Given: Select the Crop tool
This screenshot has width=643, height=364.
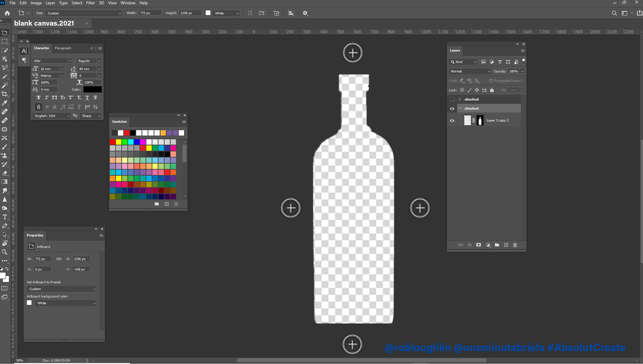Looking at the screenshot, I should (x=5, y=94).
